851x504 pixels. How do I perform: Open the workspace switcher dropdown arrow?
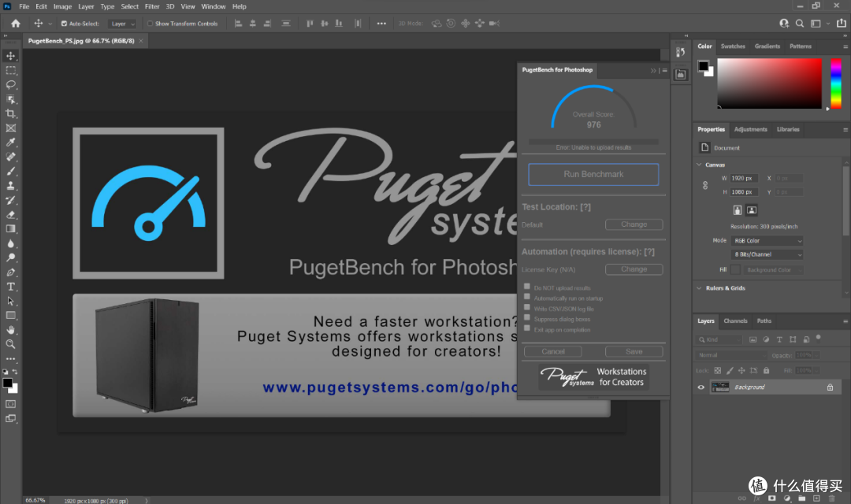[828, 24]
